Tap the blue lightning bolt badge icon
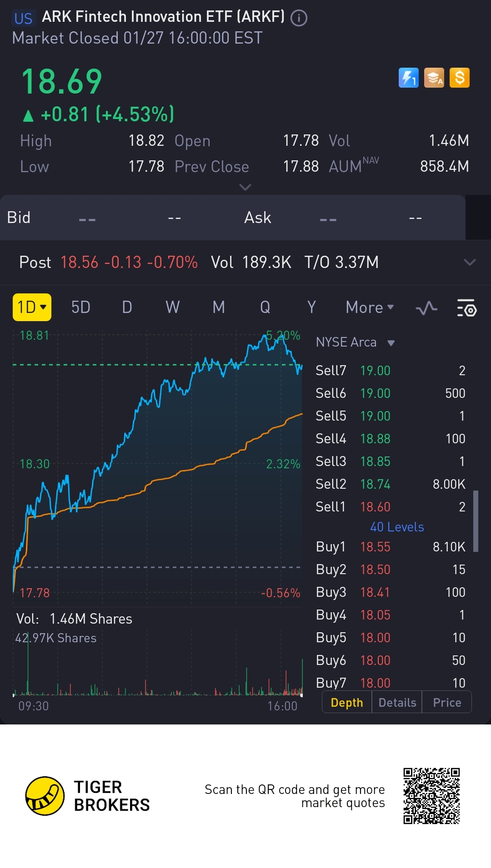 tap(408, 78)
